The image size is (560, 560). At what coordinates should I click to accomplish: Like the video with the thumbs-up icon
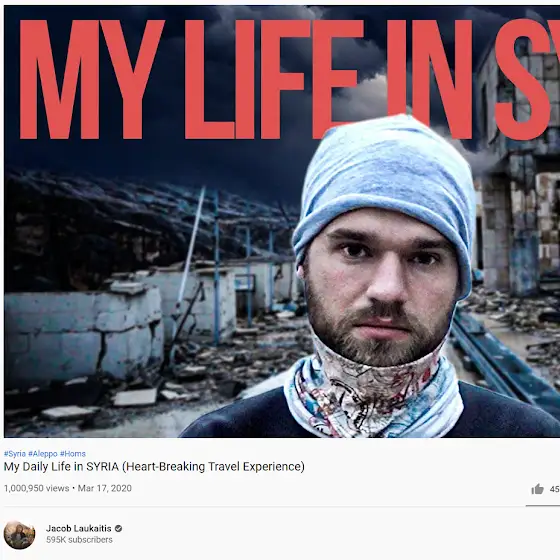coord(537,489)
